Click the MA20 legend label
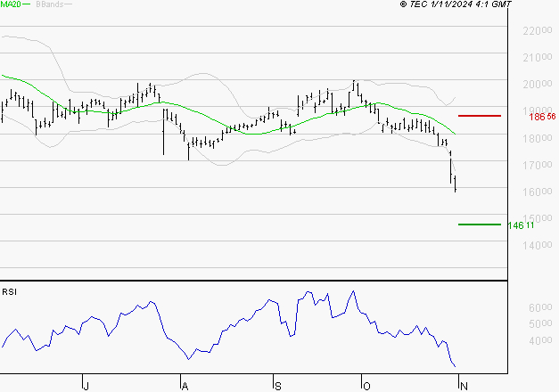Image resolution: width=559 pixels, height=392 pixels. point(11,4)
